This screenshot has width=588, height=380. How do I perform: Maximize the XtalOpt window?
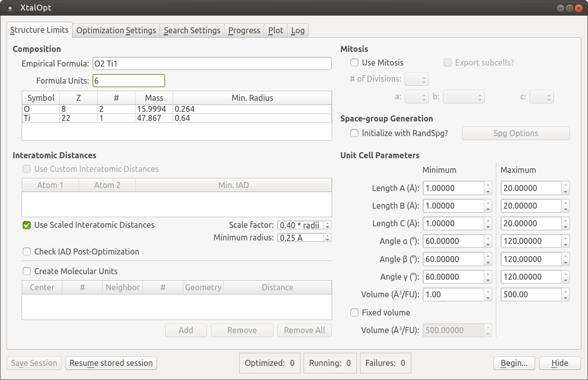569,8
